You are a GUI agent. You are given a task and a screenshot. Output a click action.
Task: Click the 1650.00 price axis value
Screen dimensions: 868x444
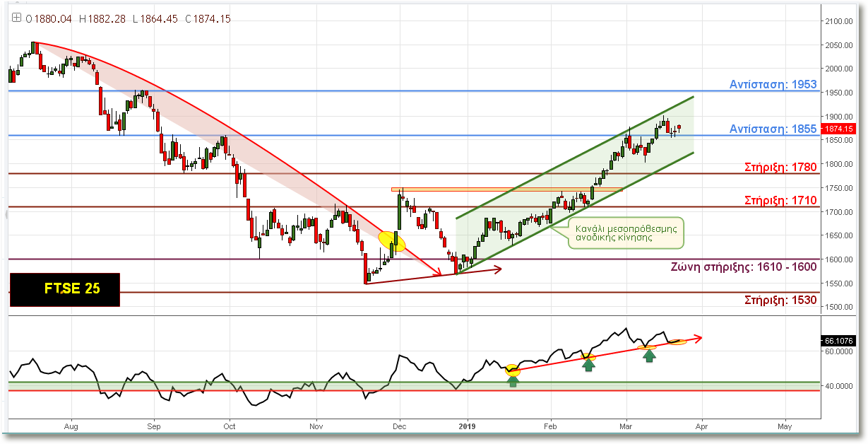(x=840, y=235)
